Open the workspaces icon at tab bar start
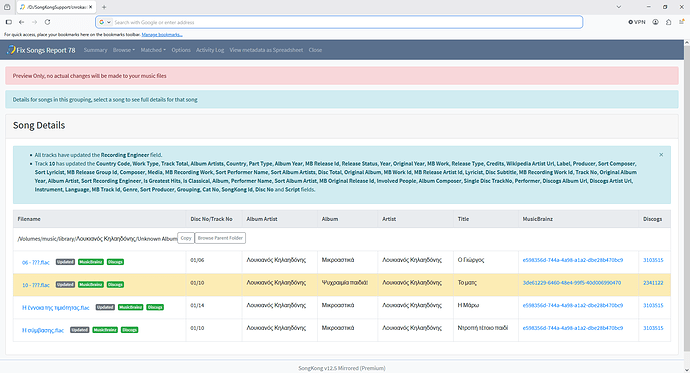The width and height of the screenshot is (690, 373). [7, 7]
